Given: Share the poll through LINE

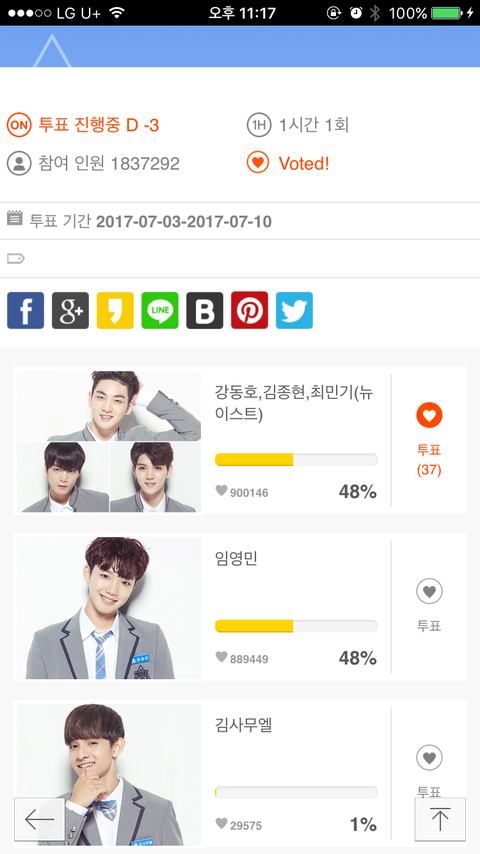Looking at the screenshot, I should point(160,310).
